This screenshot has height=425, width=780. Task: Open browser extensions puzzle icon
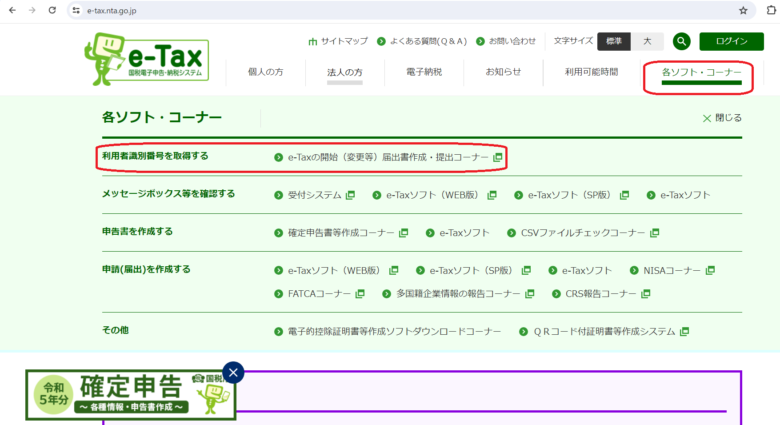point(771,10)
